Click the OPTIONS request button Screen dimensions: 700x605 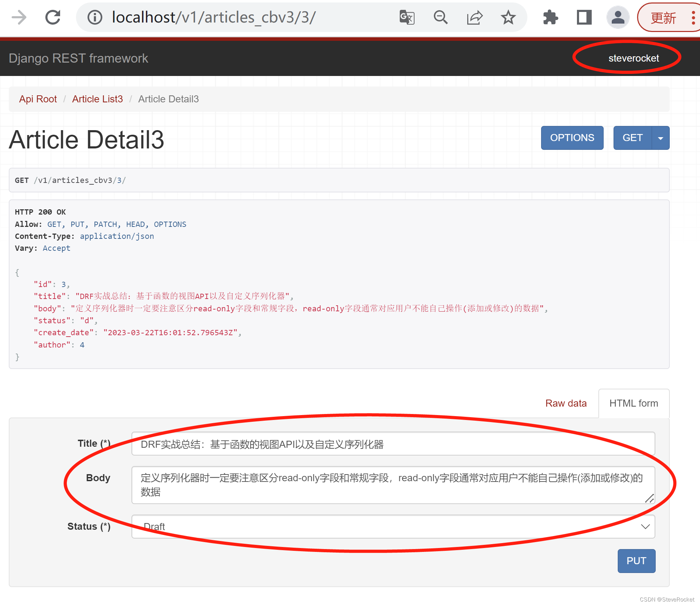coord(572,138)
